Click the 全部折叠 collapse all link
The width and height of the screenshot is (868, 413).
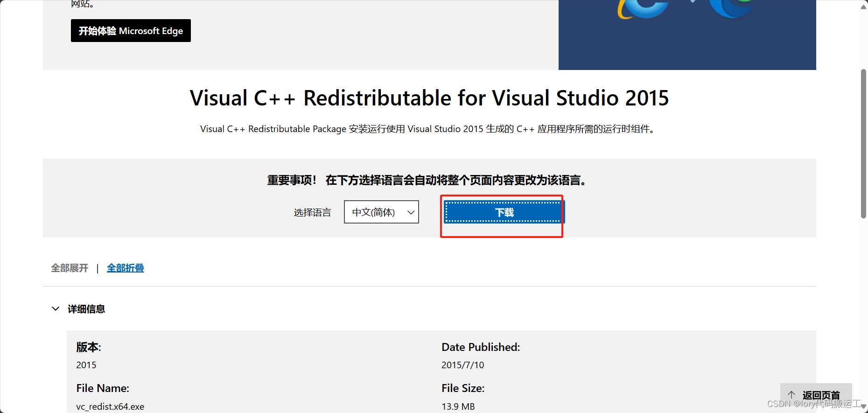pos(126,268)
